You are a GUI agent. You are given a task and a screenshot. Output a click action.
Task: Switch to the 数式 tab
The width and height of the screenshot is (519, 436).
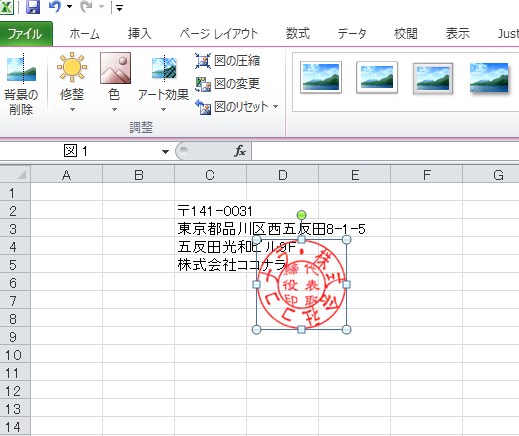(298, 34)
